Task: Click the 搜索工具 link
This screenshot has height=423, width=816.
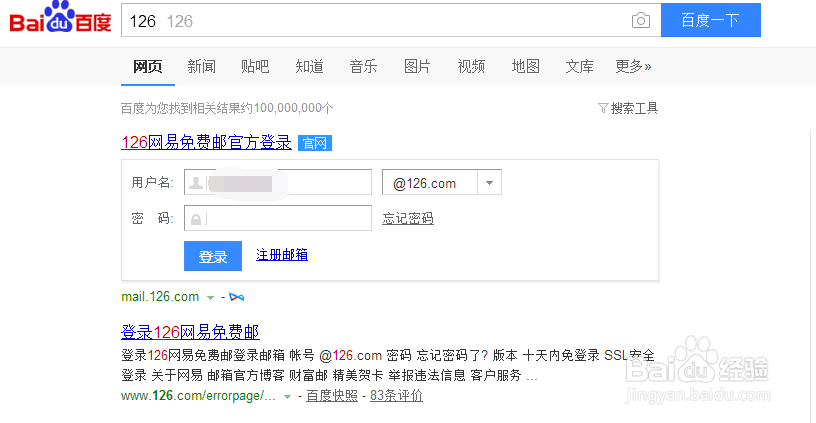Action: 634,108
